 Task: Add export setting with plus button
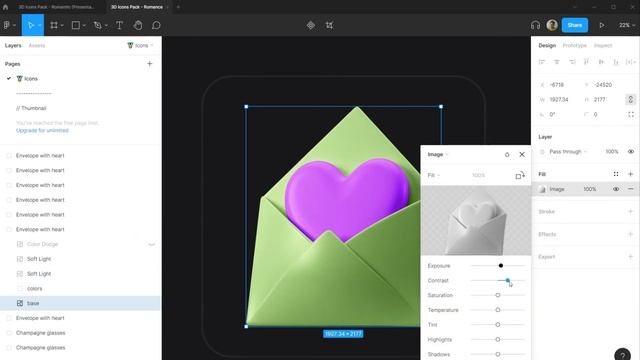pos(631,257)
